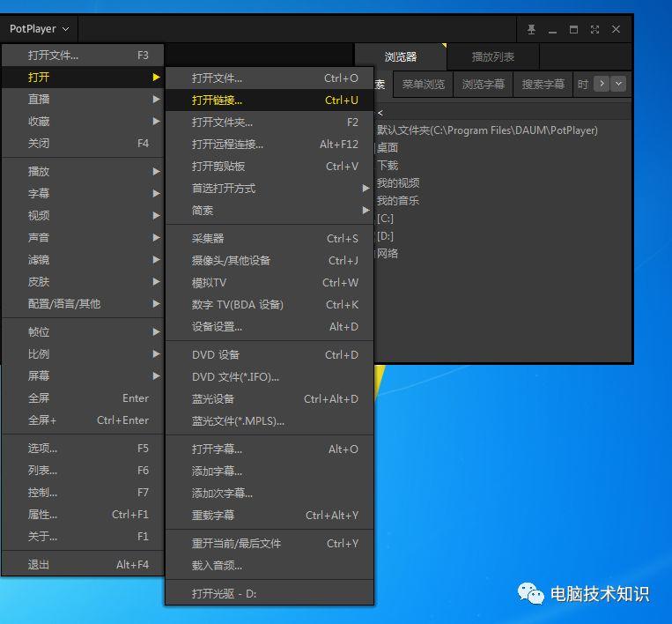Expand the 帧位 submenu
This screenshot has width=672, height=624.
tap(83, 332)
